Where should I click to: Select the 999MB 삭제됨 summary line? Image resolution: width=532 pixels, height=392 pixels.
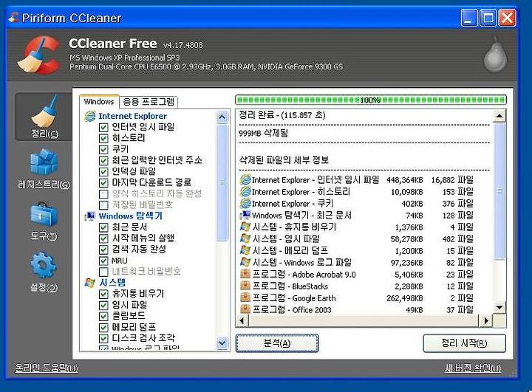click(x=263, y=133)
